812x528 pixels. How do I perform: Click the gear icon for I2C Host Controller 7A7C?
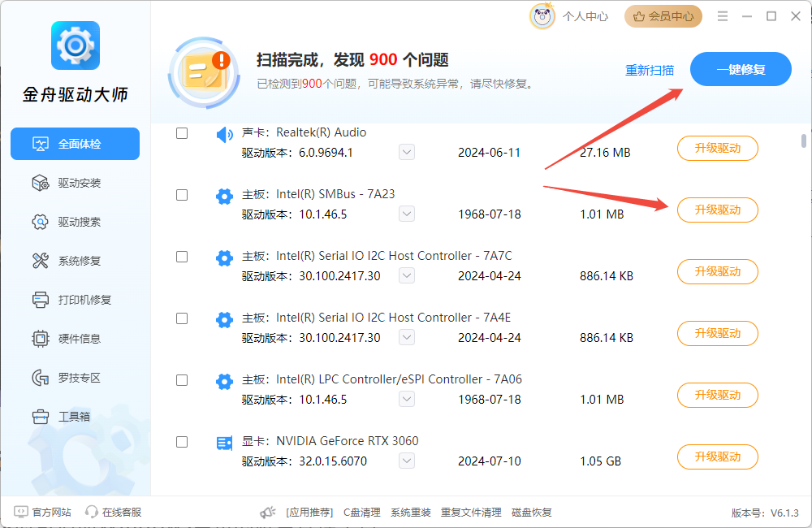(224, 258)
